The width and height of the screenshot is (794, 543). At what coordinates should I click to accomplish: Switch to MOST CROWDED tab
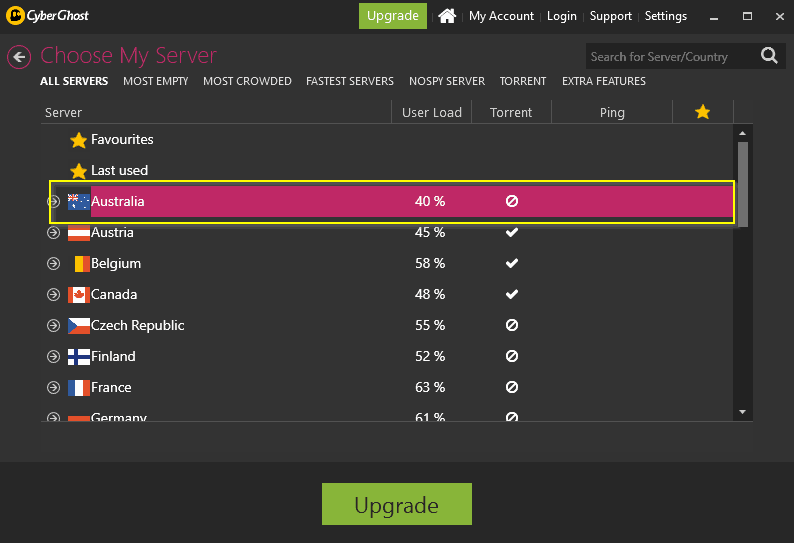(x=247, y=81)
